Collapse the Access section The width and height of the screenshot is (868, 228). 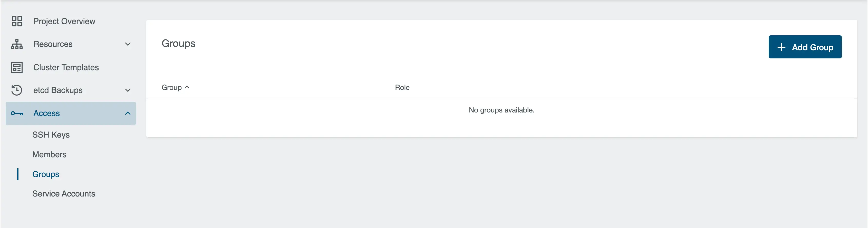point(127,113)
